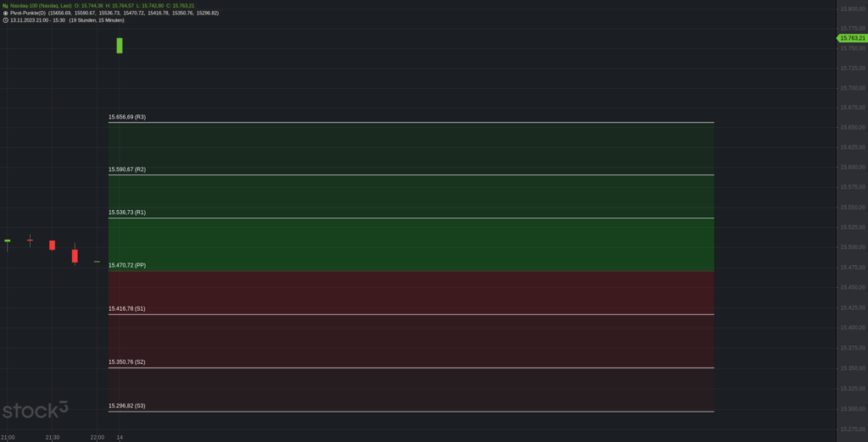Click the 21:30 time axis label
This screenshot has width=868, height=442.
[52, 438]
